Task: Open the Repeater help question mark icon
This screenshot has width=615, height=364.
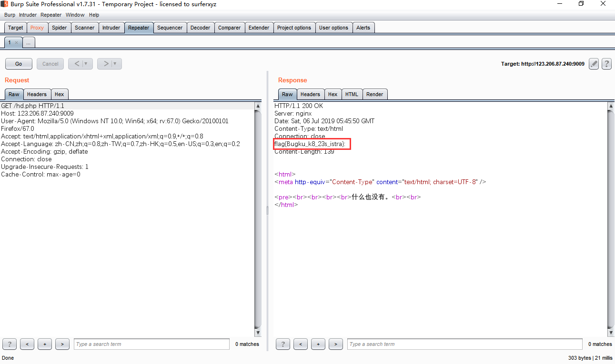Action: [x=606, y=64]
